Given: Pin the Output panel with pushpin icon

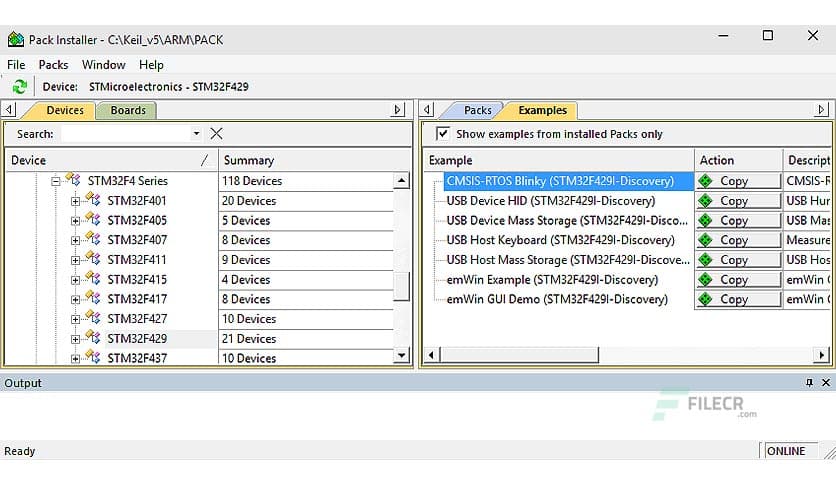Looking at the screenshot, I should coord(809,383).
